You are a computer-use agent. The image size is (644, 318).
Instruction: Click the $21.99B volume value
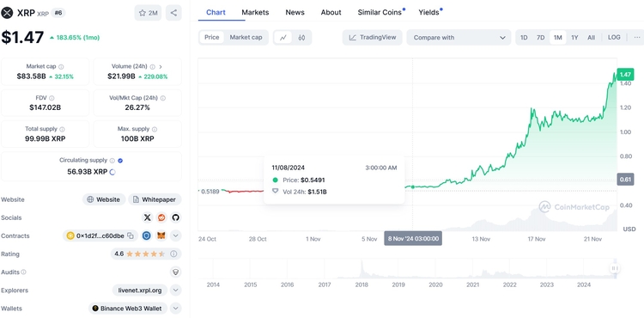122,76
